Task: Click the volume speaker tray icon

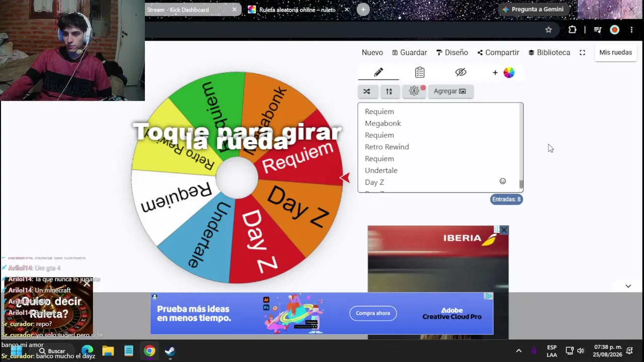Action: (x=581, y=350)
